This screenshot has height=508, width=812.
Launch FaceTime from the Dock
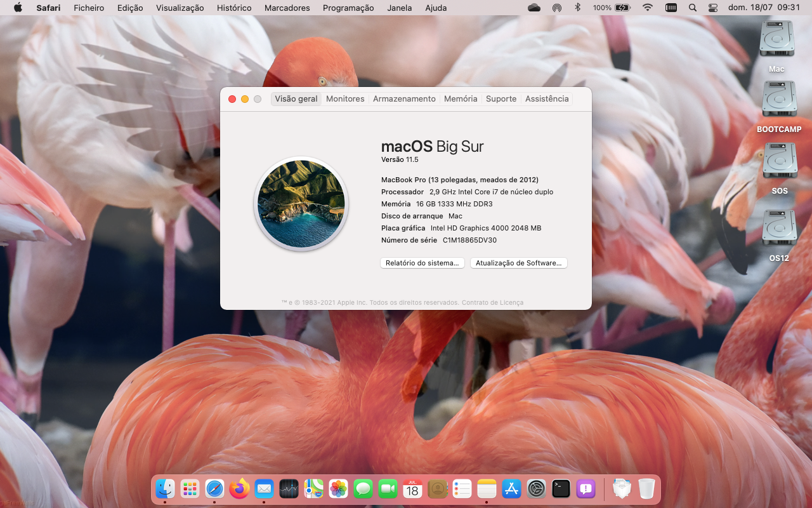tap(388, 488)
